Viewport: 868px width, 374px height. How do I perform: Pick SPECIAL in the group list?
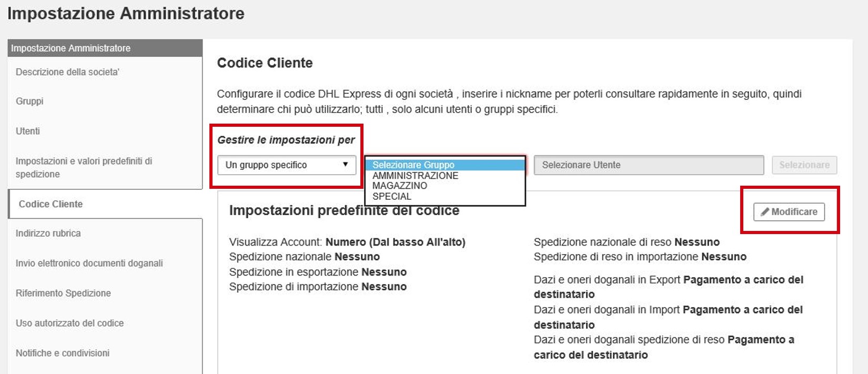click(392, 196)
